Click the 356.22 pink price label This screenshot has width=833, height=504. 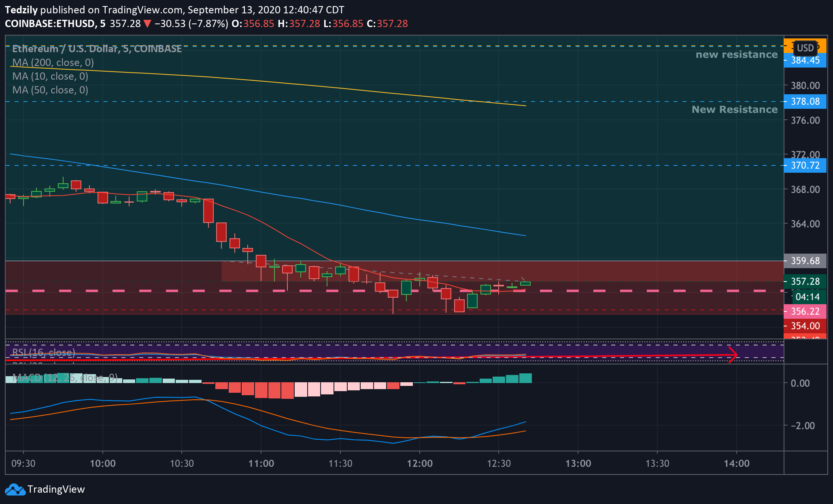click(805, 311)
